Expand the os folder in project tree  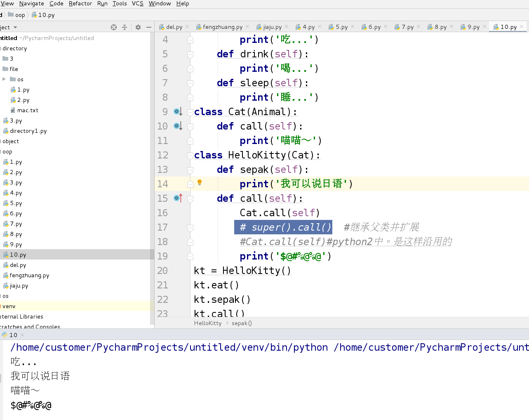(4, 79)
